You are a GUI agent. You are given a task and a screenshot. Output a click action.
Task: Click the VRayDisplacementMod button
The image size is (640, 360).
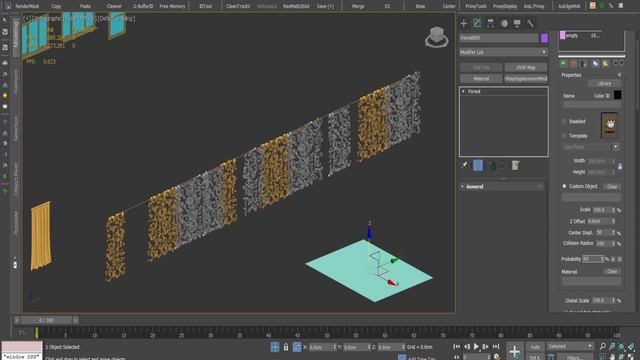[526, 78]
